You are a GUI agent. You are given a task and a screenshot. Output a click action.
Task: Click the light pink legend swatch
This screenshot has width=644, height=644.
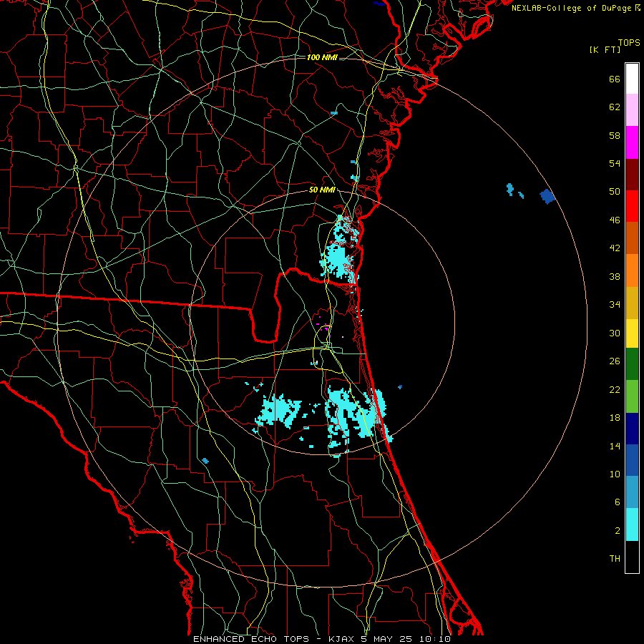coord(632,110)
